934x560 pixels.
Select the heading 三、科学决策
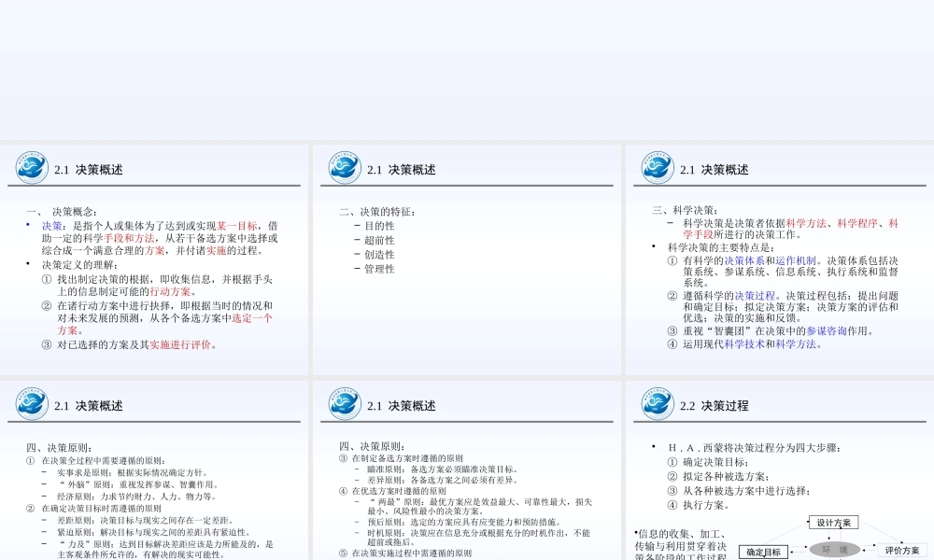coord(685,210)
